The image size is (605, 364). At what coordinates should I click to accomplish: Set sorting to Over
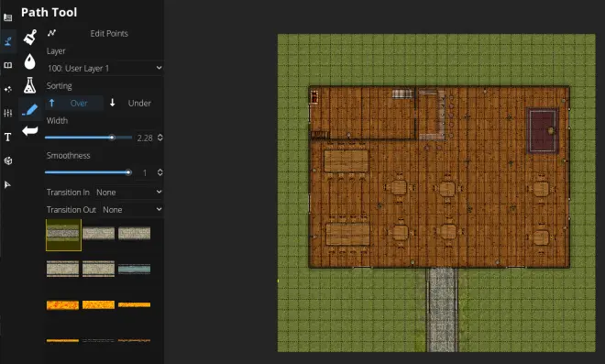click(74, 103)
